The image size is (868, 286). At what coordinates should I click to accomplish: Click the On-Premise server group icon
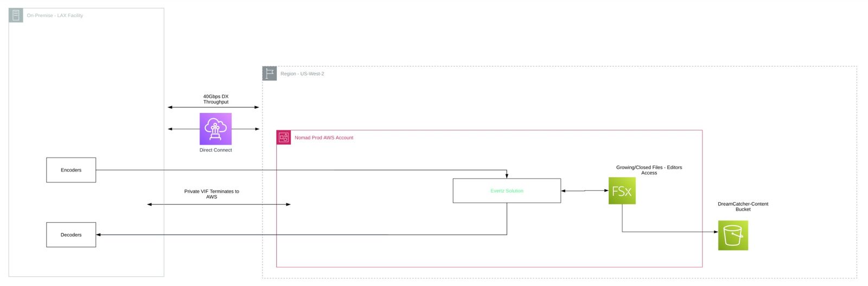pyautogui.click(x=16, y=15)
